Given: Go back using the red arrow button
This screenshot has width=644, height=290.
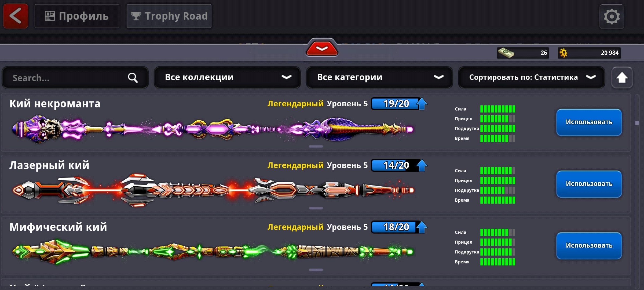Looking at the screenshot, I should click(16, 16).
